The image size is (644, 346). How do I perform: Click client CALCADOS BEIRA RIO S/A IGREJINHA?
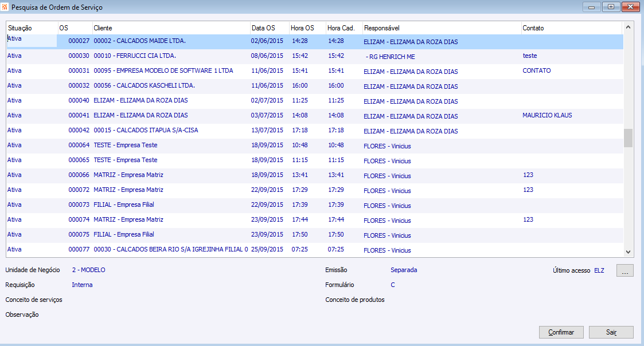pyautogui.click(x=170, y=250)
